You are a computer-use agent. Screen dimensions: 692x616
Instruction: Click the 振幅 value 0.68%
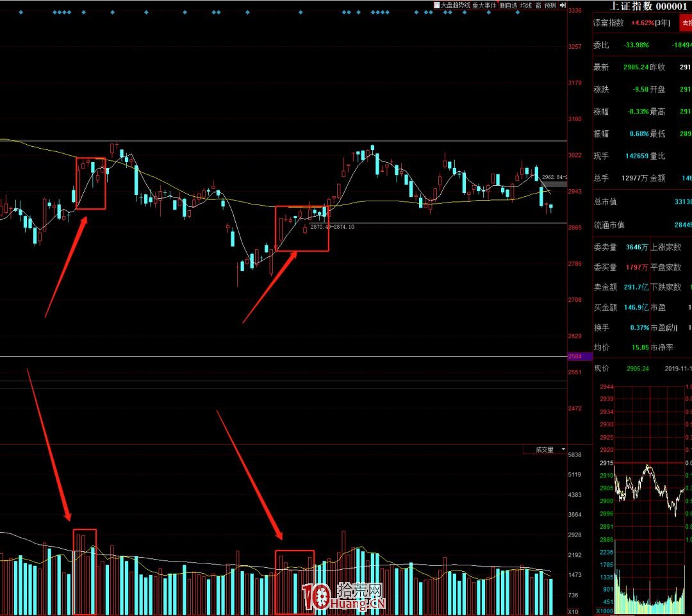[x=639, y=134]
